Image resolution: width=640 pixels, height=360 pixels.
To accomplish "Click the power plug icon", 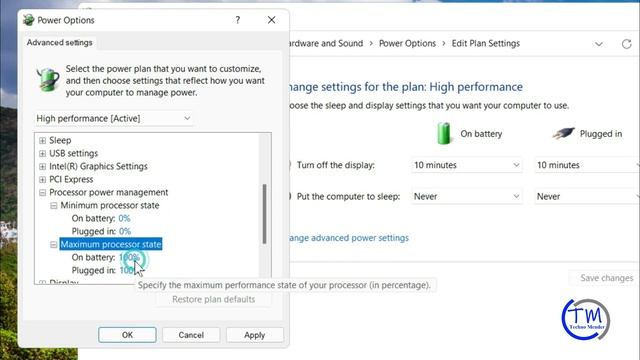I will 563,133.
